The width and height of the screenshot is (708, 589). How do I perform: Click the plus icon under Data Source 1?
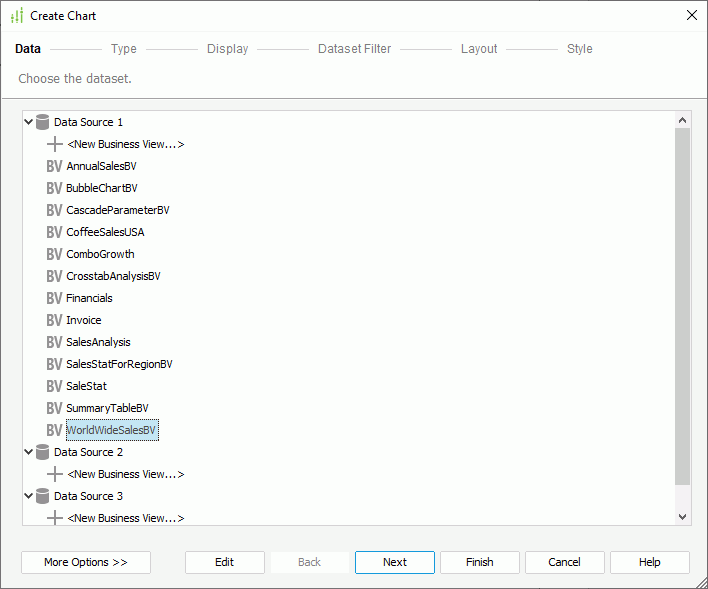(x=54, y=144)
